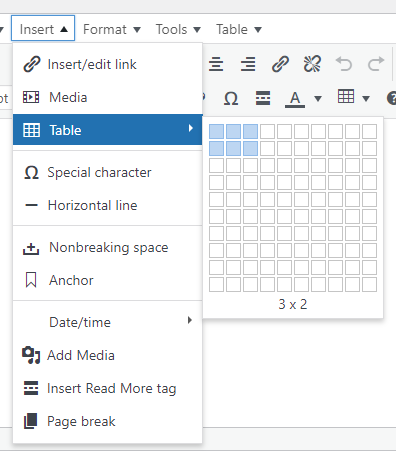Click the omega special character toolbar icon

click(231, 98)
